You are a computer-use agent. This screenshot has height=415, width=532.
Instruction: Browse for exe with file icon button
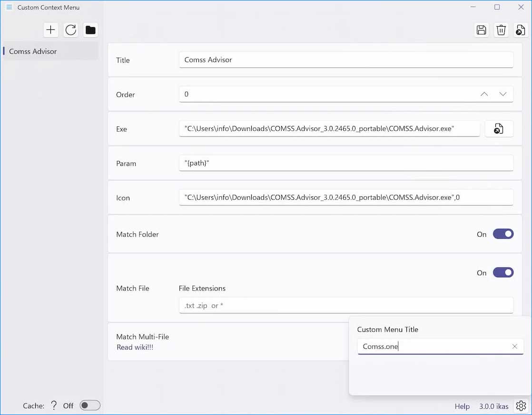(x=499, y=129)
